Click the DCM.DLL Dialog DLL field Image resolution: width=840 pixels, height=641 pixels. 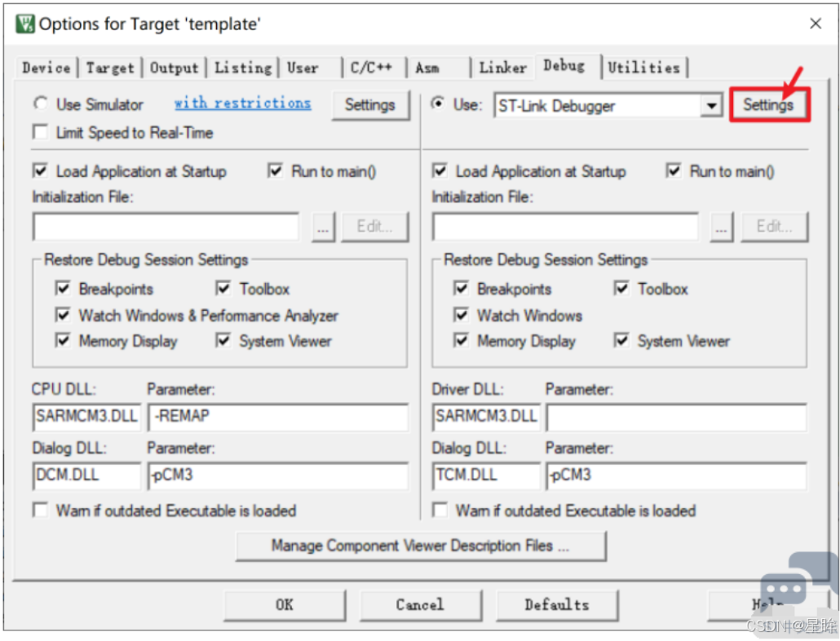[86, 475]
